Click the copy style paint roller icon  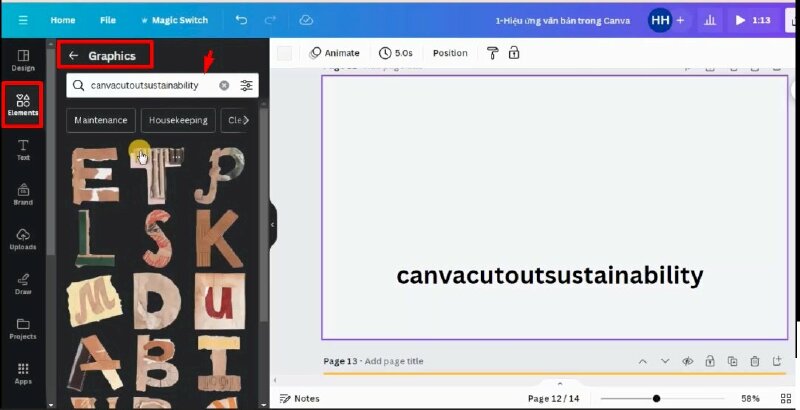(x=493, y=53)
